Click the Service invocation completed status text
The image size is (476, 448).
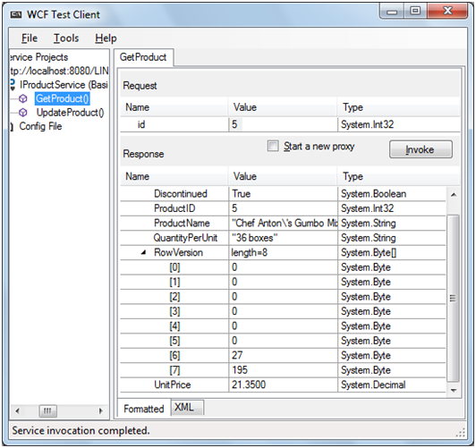(x=81, y=430)
